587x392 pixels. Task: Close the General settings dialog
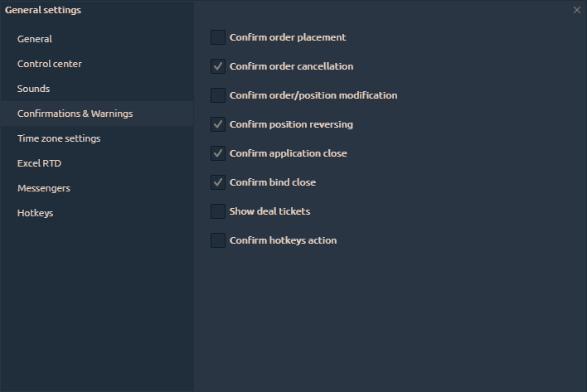pyautogui.click(x=577, y=10)
